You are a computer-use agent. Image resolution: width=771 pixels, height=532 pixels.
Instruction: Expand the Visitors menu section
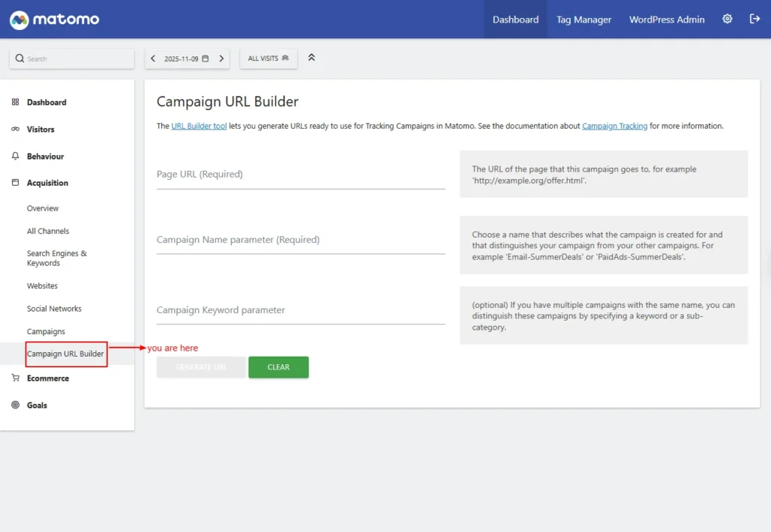41,129
